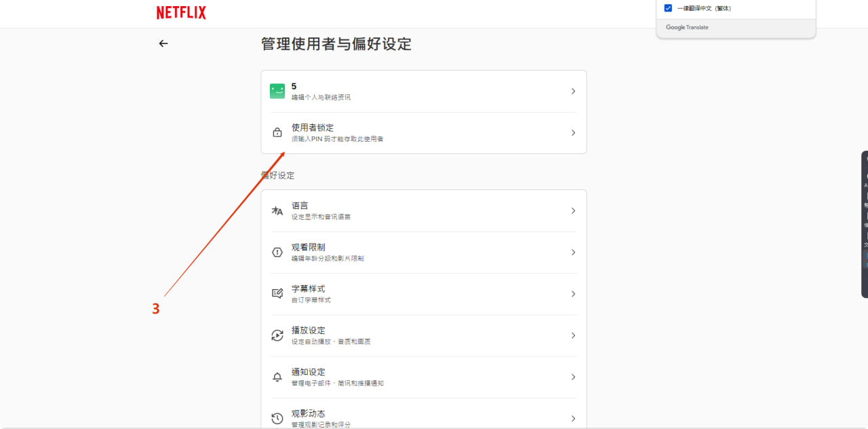Open the 观看限制 settings chevron
Screen dimensions: 868x429
point(573,253)
